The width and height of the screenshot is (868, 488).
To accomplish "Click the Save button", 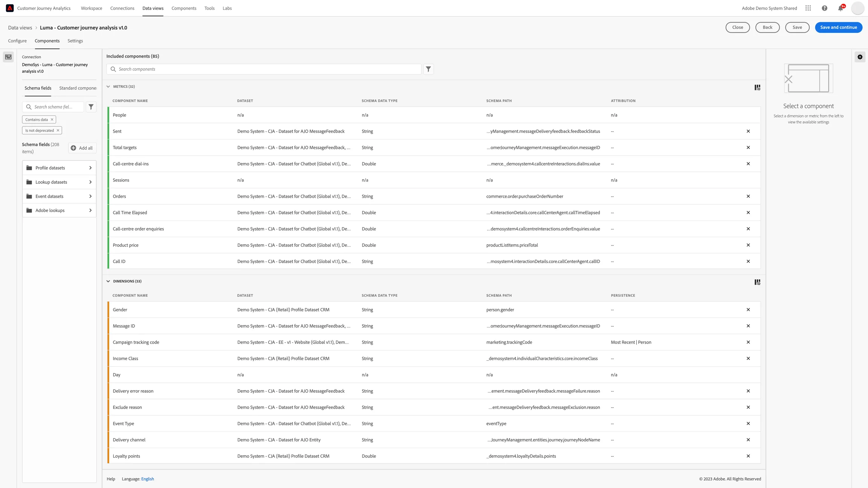I will tap(797, 27).
